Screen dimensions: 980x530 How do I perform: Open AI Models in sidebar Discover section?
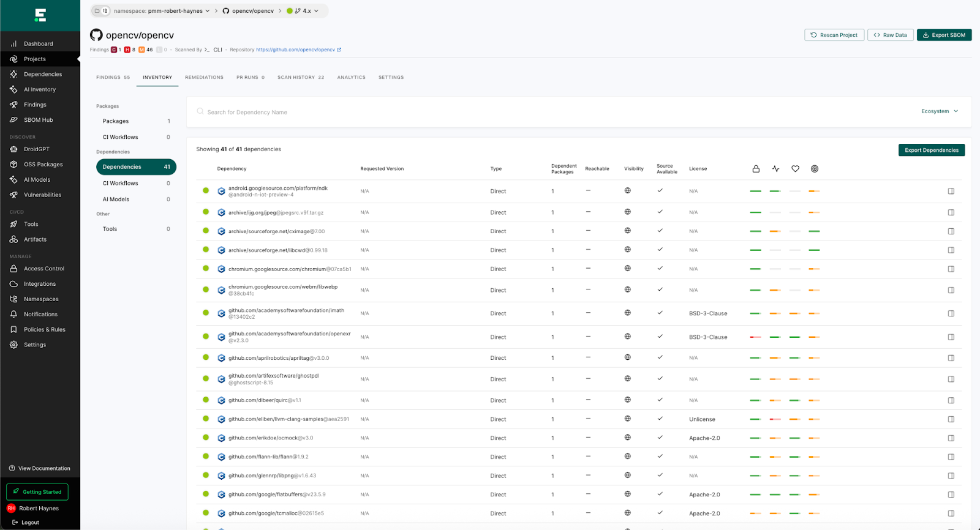coord(37,180)
